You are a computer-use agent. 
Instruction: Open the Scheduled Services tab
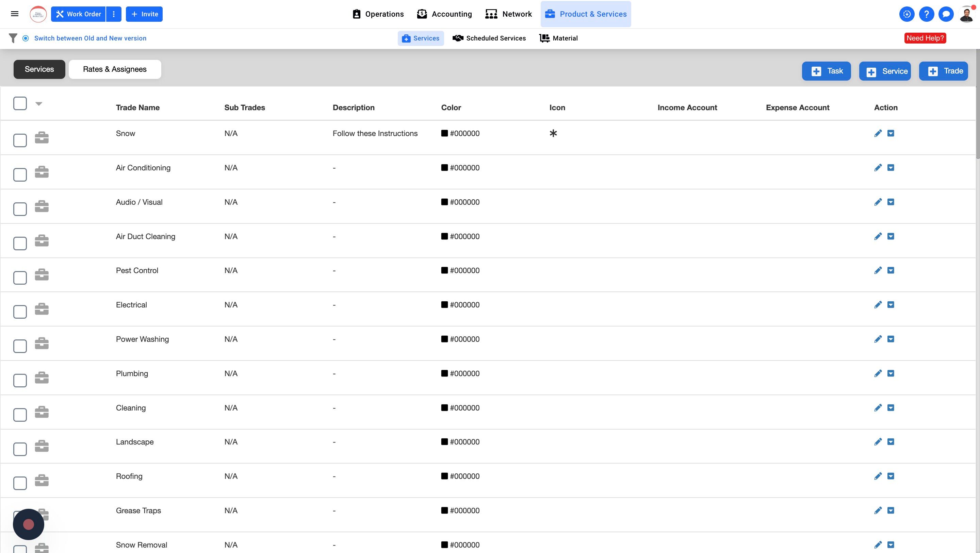coord(489,38)
